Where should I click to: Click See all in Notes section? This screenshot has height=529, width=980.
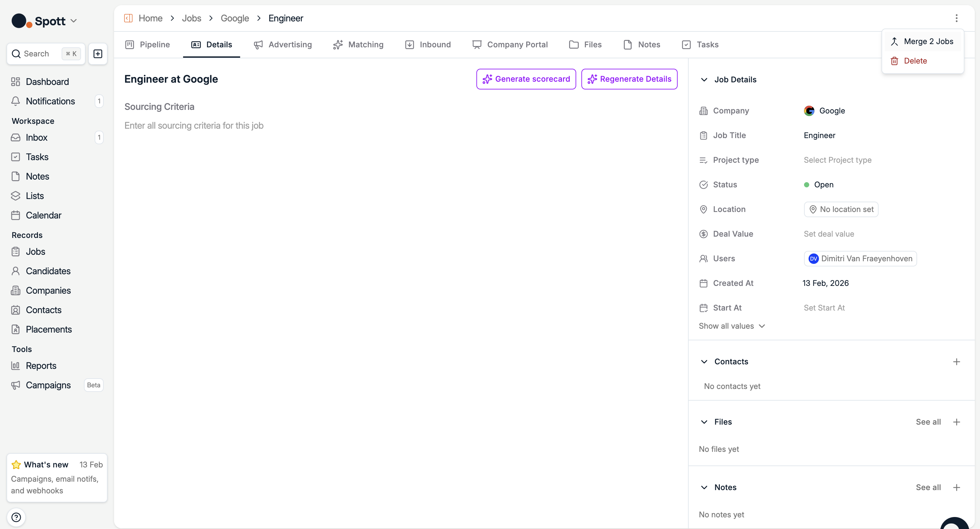coord(928,487)
